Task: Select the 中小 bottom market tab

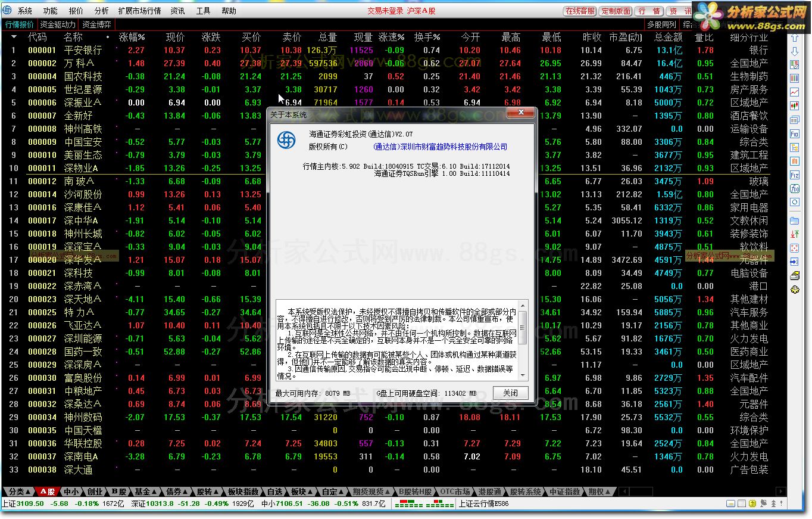Action: click(71, 492)
